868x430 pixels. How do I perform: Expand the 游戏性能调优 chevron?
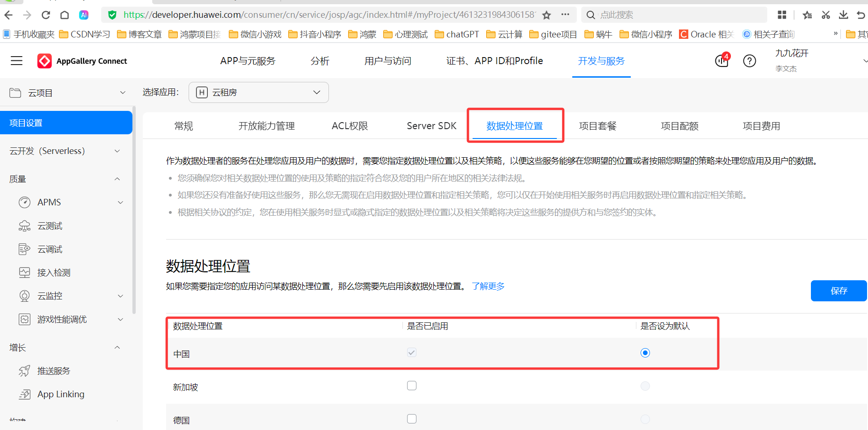[x=121, y=320]
